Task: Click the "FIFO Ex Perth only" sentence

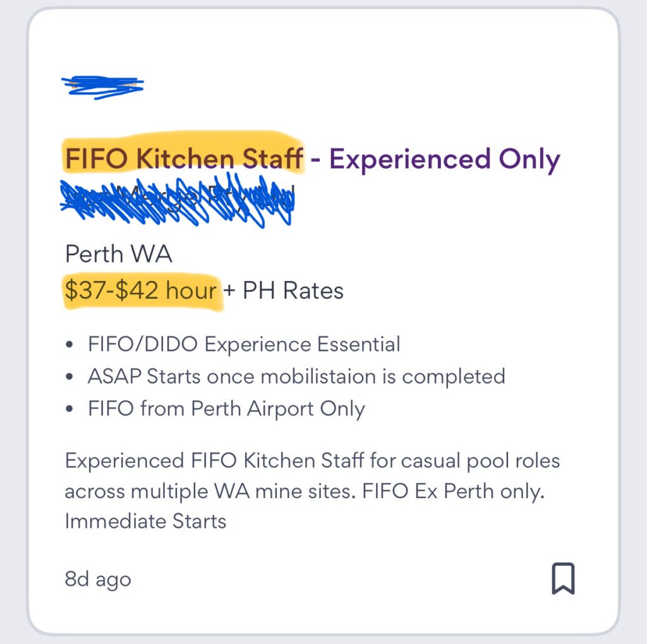Action: click(x=454, y=491)
